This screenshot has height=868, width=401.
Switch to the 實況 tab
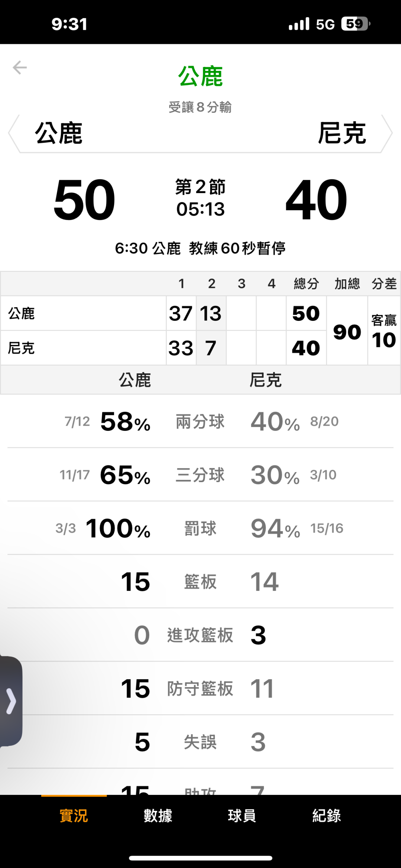click(x=74, y=816)
